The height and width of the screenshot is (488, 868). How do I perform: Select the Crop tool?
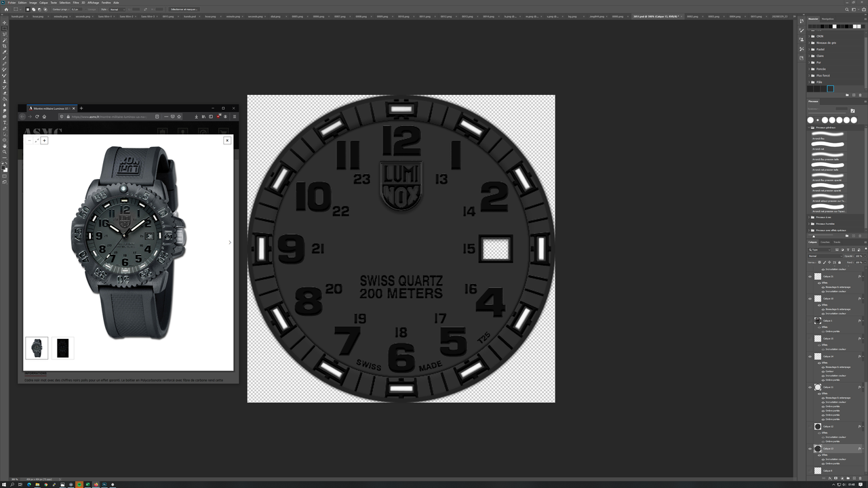4,46
